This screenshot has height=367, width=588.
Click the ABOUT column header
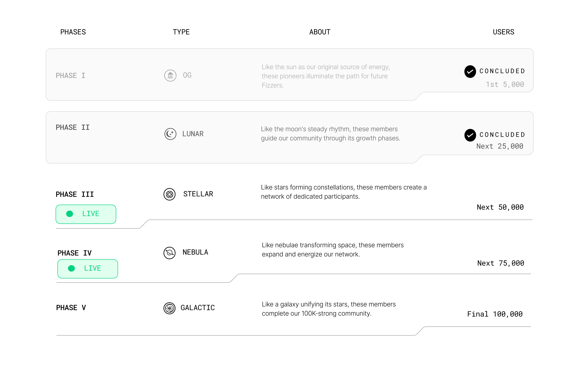(320, 32)
